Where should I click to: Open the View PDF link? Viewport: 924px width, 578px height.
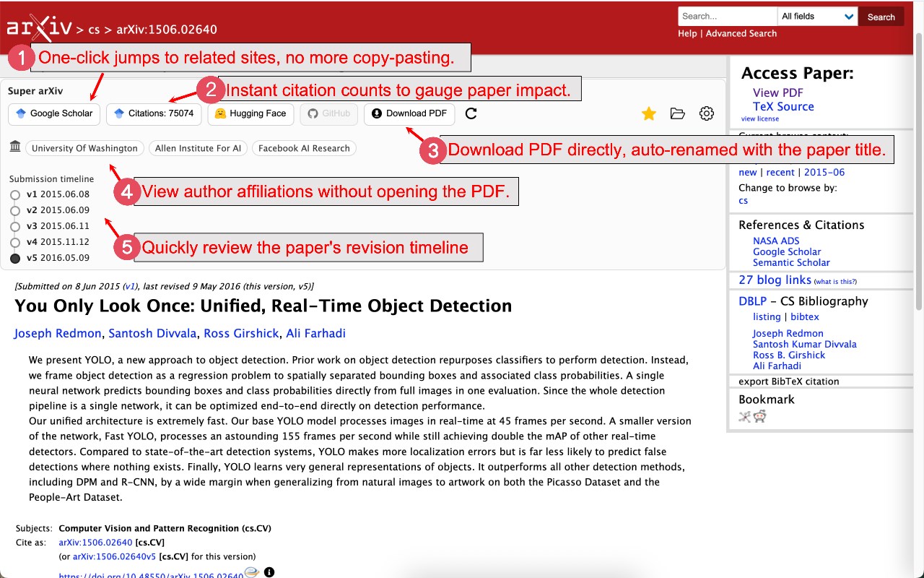coord(778,92)
